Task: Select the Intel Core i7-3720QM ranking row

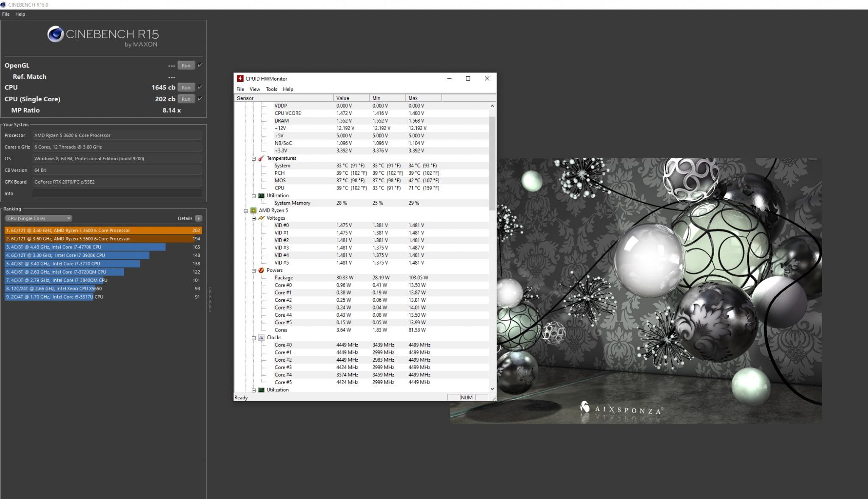Action: tap(103, 272)
